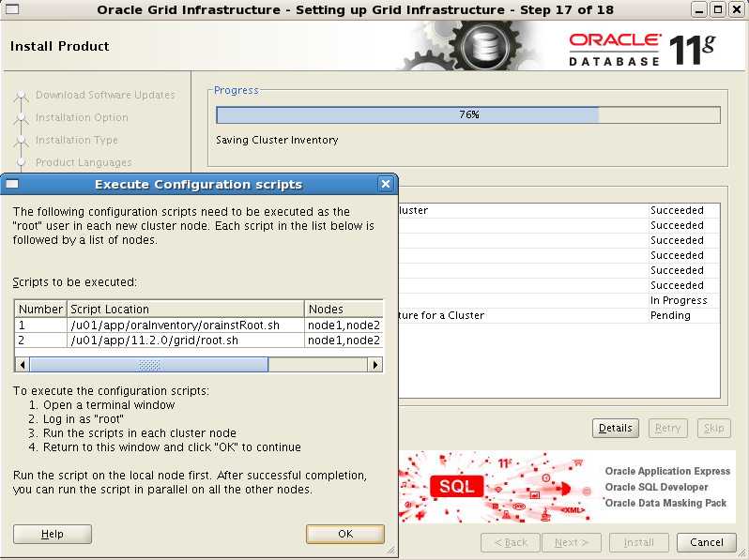Select Download Software Updates step
Viewport: 749px width, 560px height.
105,95
